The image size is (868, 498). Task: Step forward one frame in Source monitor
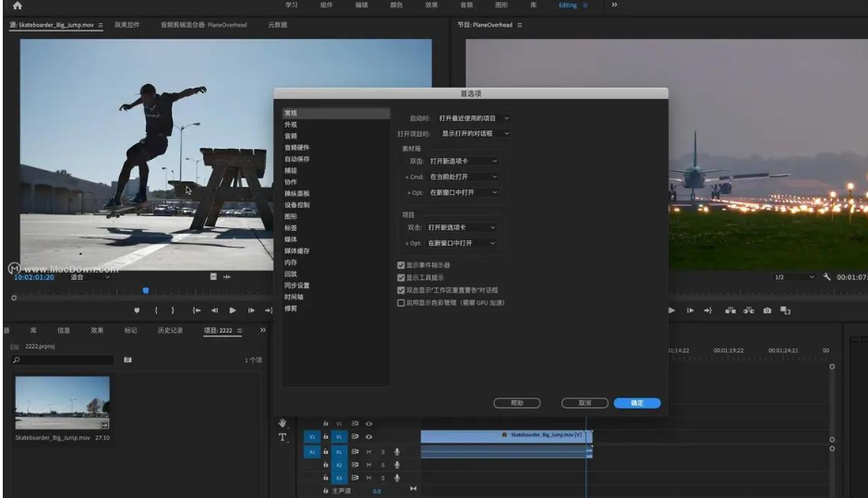[251, 310]
